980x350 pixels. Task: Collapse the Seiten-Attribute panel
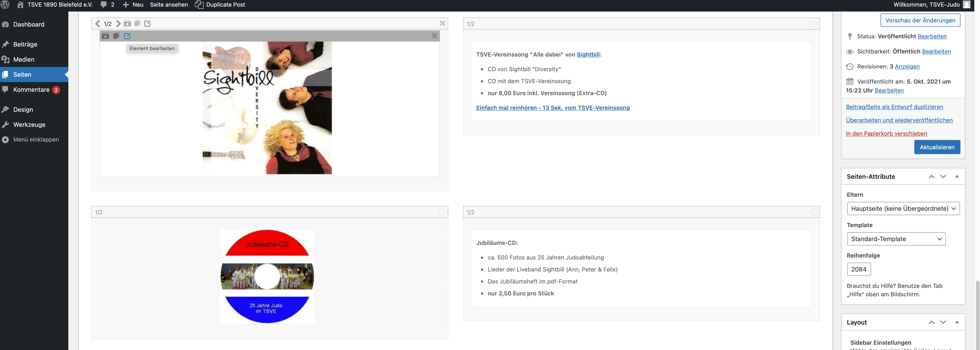coord(957,177)
